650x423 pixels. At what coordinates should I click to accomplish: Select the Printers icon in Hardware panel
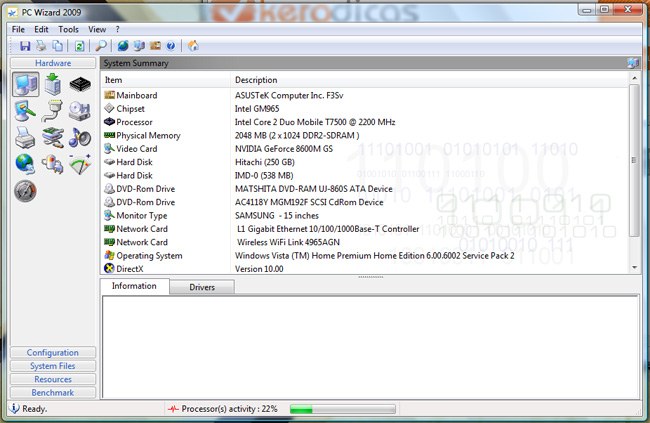click(25, 138)
